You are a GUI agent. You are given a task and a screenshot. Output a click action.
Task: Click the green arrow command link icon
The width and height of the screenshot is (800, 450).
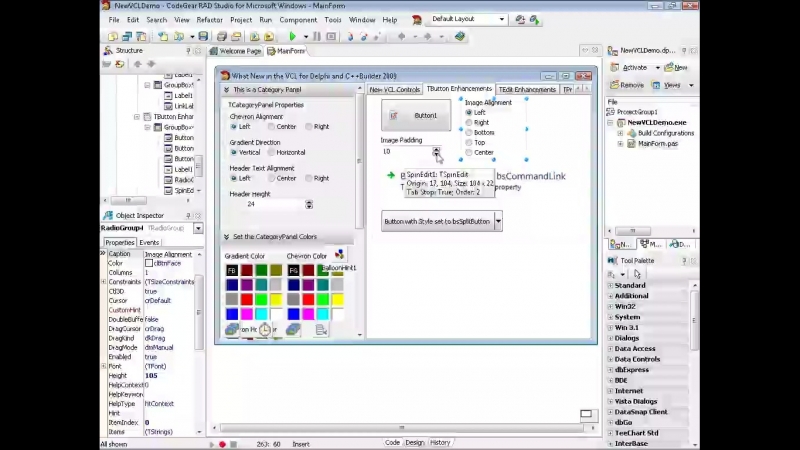(391, 175)
